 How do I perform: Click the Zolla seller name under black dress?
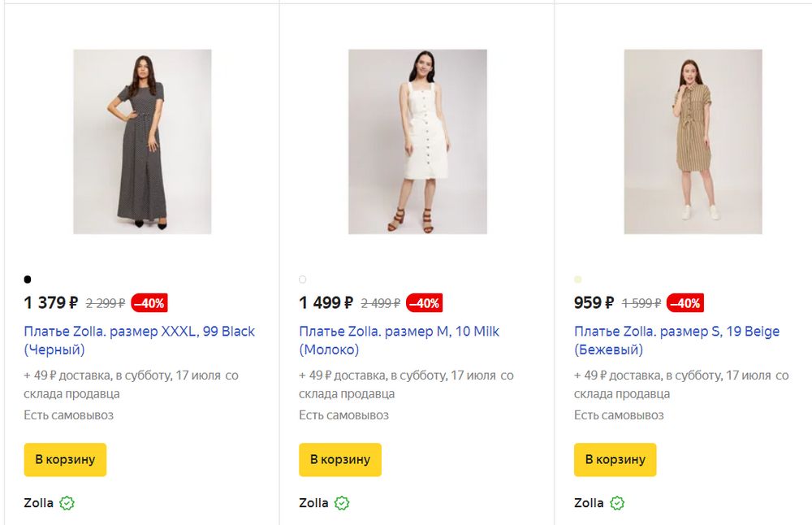tap(39, 503)
